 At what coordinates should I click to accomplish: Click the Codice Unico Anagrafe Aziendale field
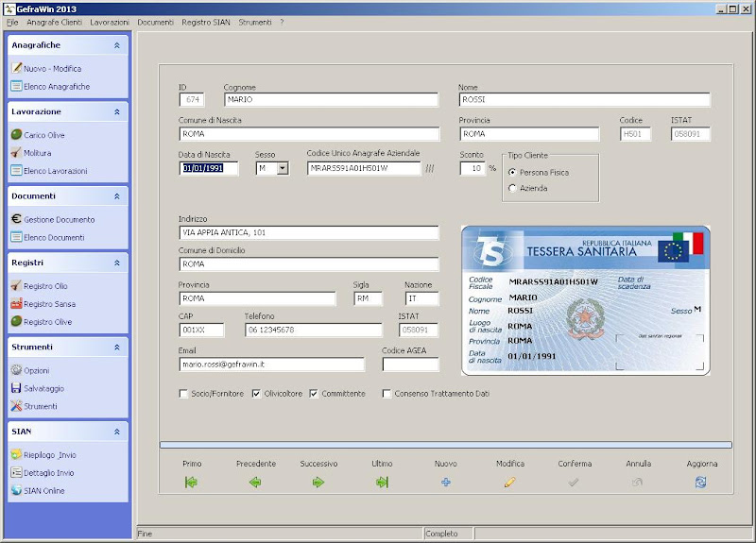tap(364, 168)
